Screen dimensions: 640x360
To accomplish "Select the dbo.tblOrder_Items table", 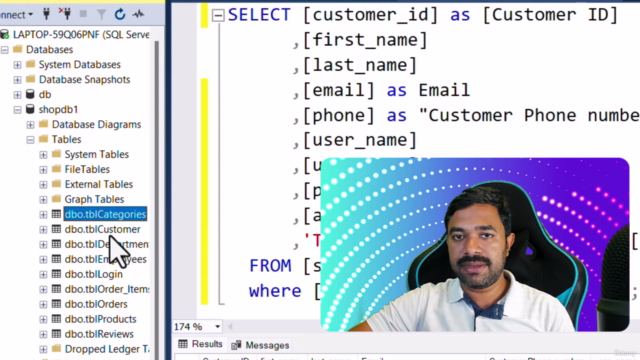I will tap(107, 289).
